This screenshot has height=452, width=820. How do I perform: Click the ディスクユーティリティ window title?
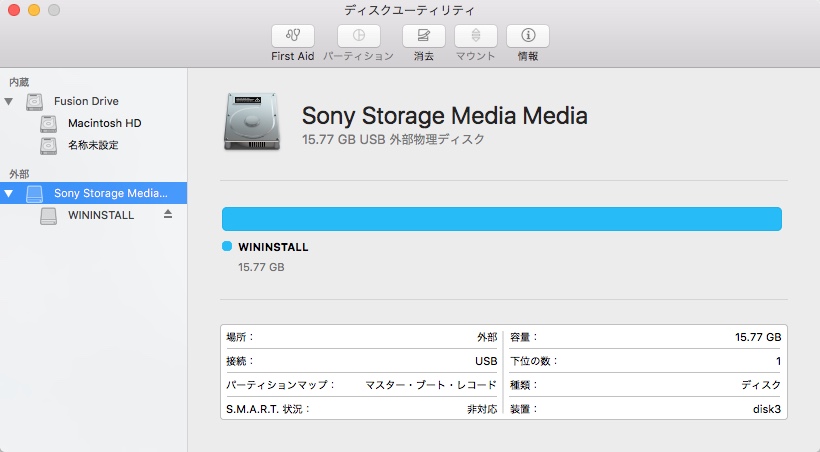pyautogui.click(x=409, y=10)
